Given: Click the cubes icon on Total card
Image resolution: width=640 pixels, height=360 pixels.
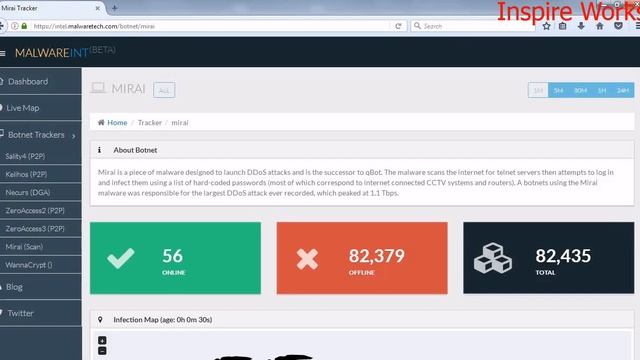Looking at the screenshot, I should 493,258.
